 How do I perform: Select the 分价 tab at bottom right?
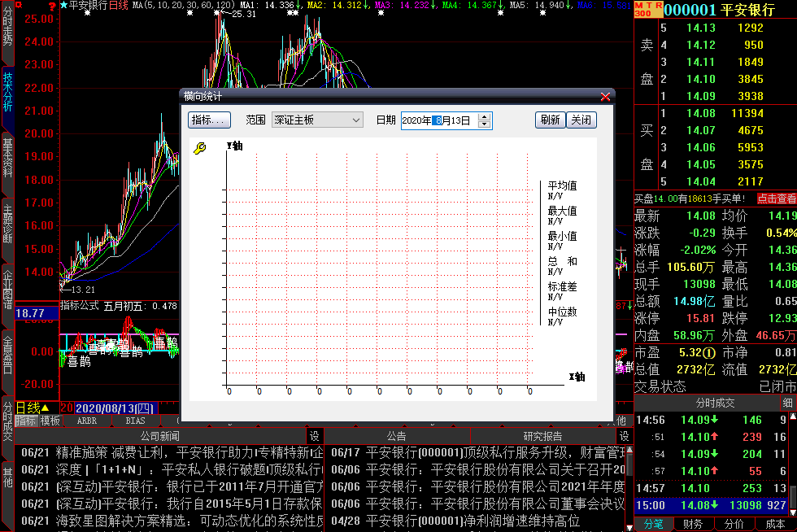(734, 524)
